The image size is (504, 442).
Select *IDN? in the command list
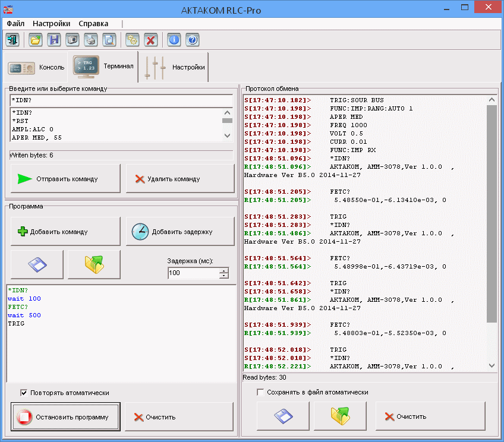tap(22, 113)
